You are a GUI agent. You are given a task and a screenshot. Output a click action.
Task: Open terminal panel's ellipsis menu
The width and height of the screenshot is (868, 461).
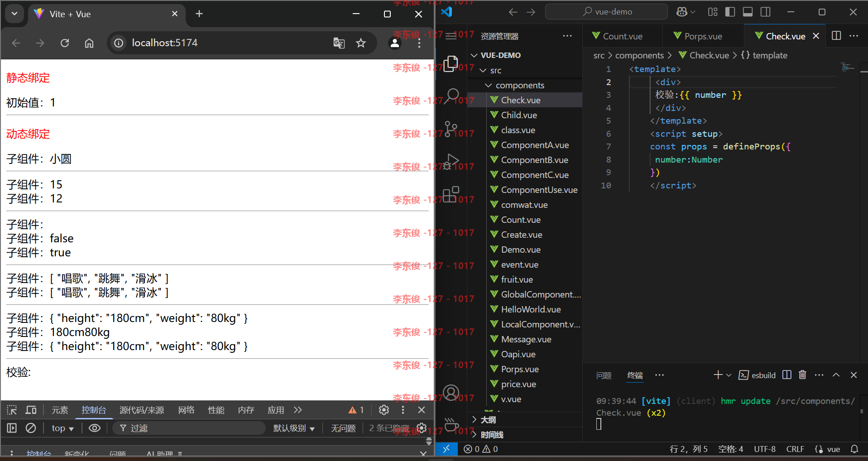pos(819,375)
